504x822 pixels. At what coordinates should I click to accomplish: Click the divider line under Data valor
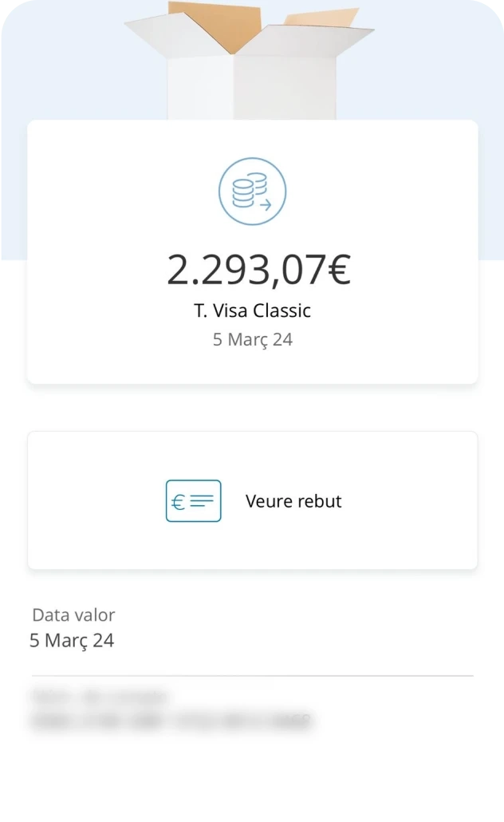tap(252, 676)
